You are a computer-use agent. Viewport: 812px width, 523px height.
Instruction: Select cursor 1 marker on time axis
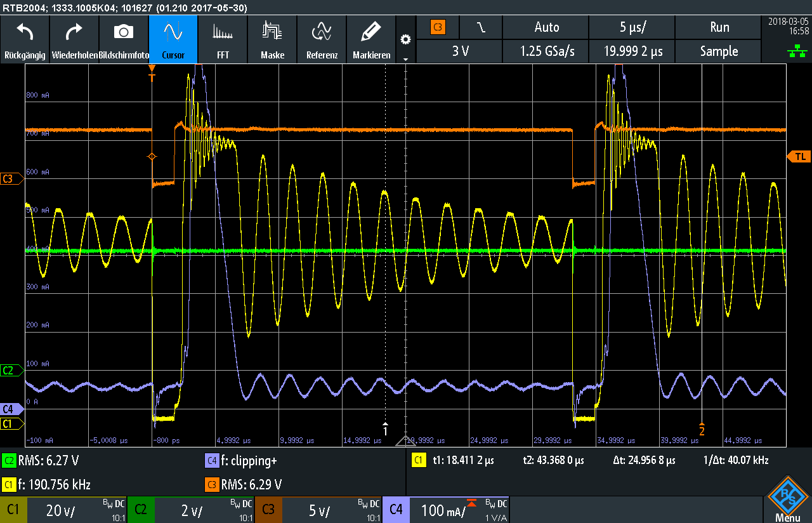[385, 428]
